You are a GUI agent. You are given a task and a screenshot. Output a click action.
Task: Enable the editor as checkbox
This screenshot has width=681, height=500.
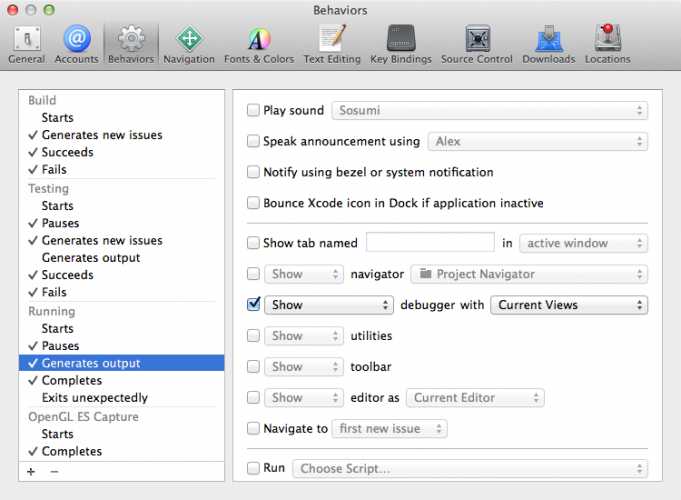tap(253, 397)
